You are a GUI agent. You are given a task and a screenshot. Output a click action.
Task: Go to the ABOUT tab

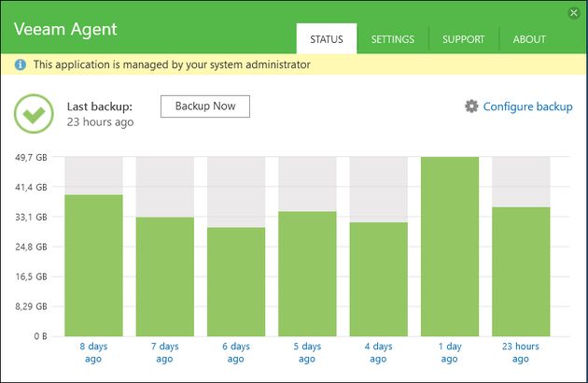pyautogui.click(x=529, y=39)
